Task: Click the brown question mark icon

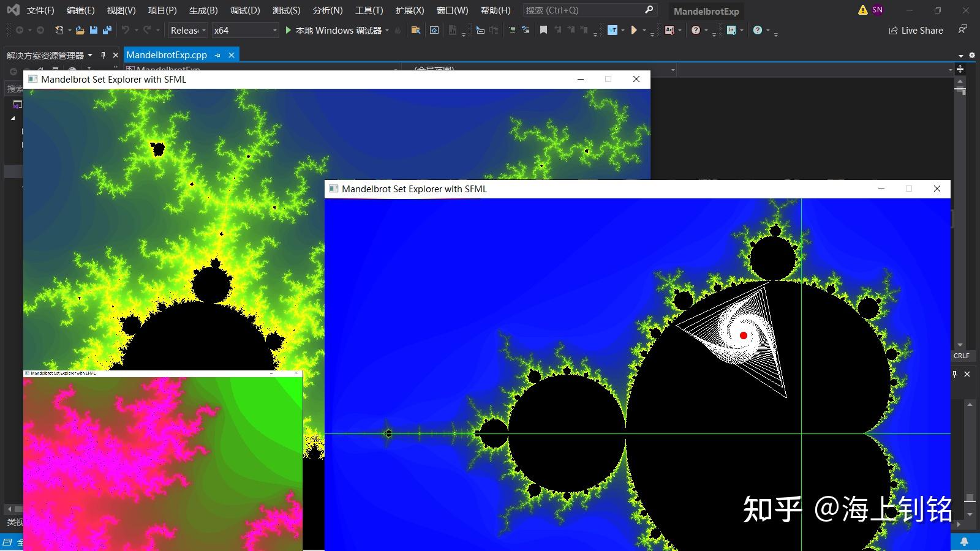Action: point(696,30)
